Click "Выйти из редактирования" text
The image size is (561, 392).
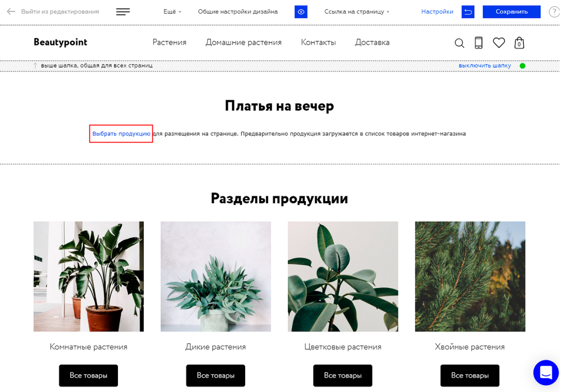point(60,12)
